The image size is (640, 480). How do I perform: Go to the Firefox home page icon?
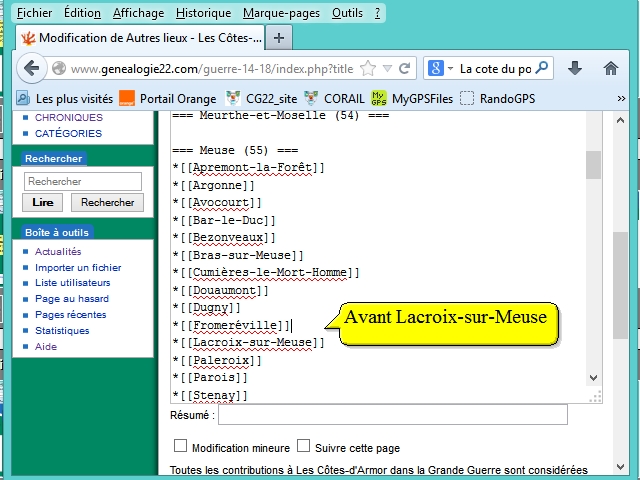point(611,69)
